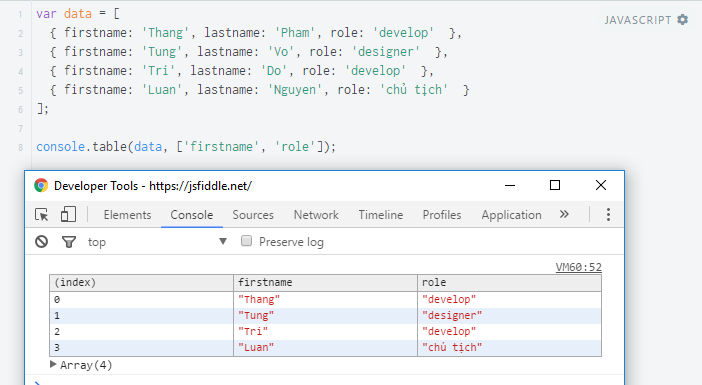Activate the inspect element picker icon

42,215
